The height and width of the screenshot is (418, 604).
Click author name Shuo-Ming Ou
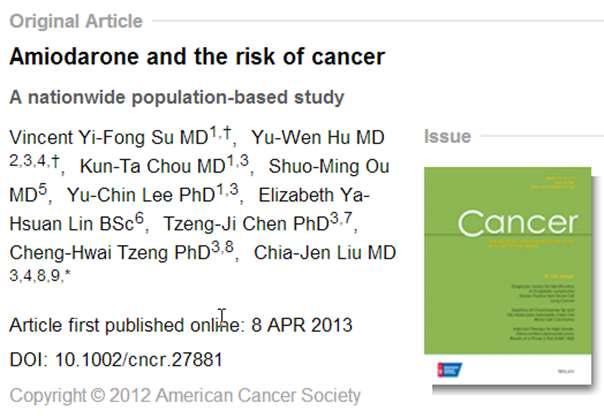(329, 166)
